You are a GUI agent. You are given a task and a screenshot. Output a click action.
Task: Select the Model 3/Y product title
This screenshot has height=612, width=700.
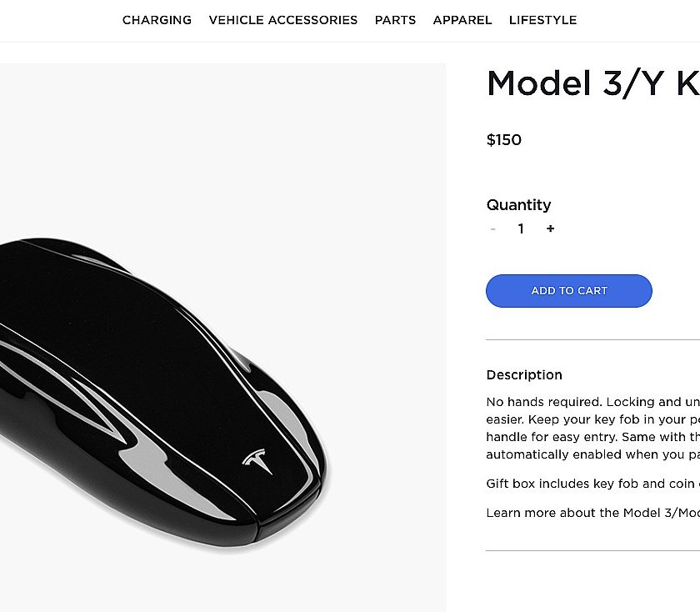coord(592,83)
